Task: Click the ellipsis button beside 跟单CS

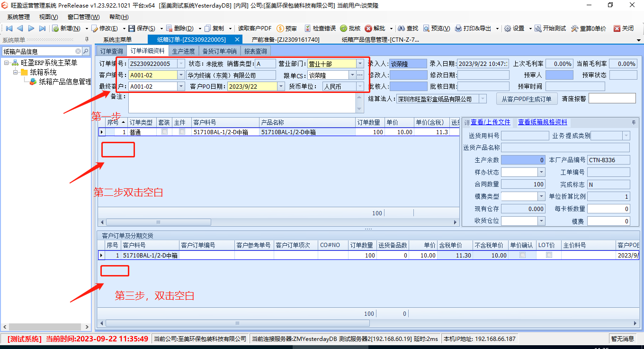Action: 360,75
